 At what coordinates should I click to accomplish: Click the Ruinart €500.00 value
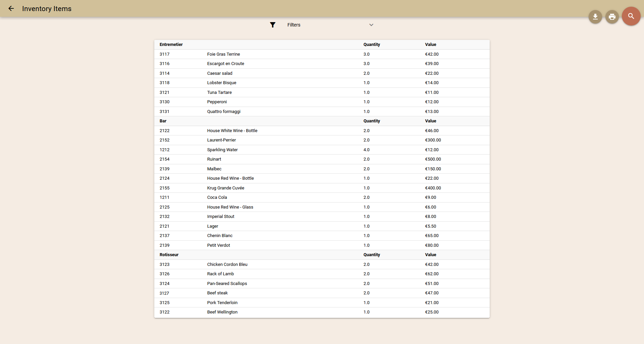click(433, 159)
